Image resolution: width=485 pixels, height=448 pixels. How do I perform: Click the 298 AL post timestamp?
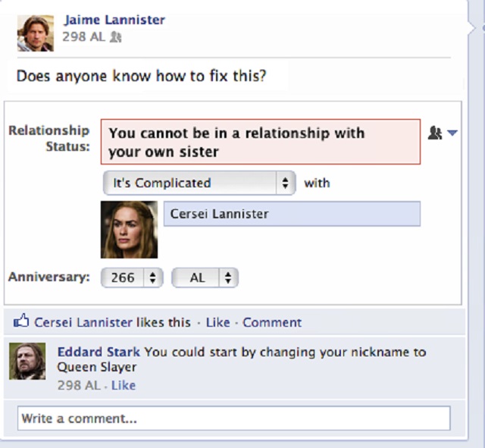(83, 36)
